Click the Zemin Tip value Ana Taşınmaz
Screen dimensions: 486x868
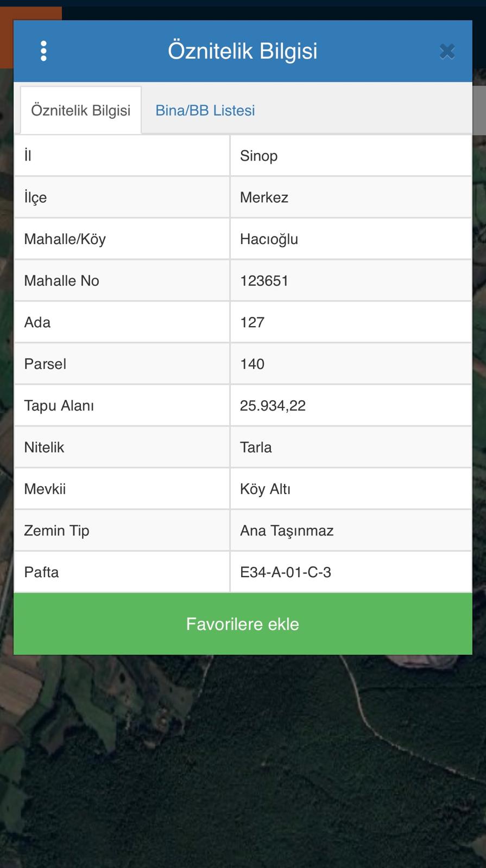click(287, 531)
